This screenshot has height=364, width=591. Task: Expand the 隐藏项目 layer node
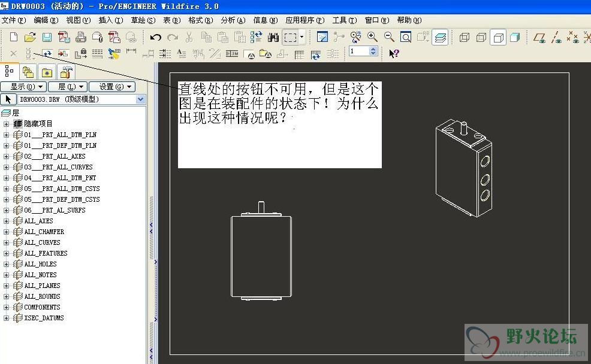(6, 124)
